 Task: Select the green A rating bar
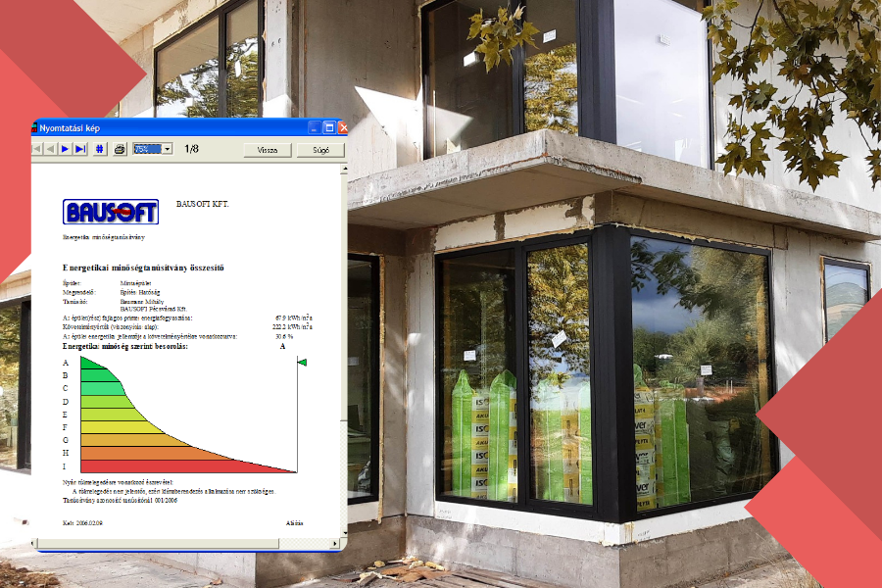coord(93,364)
